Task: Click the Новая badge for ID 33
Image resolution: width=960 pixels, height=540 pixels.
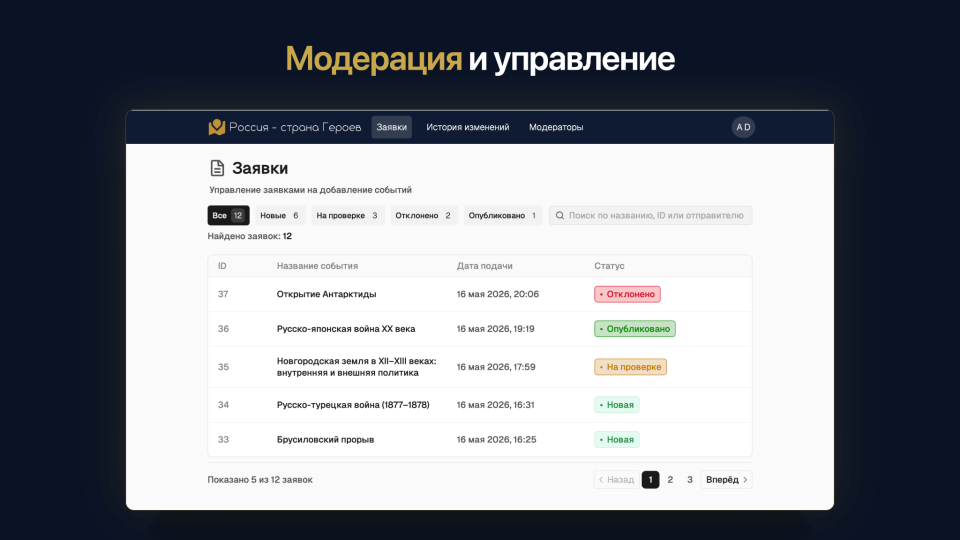Action: click(x=617, y=440)
